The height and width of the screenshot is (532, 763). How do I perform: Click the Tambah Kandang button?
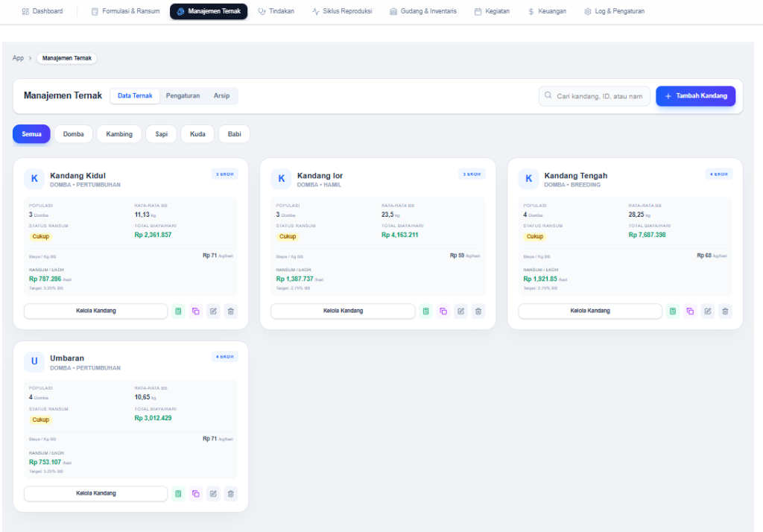[x=695, y=96]
